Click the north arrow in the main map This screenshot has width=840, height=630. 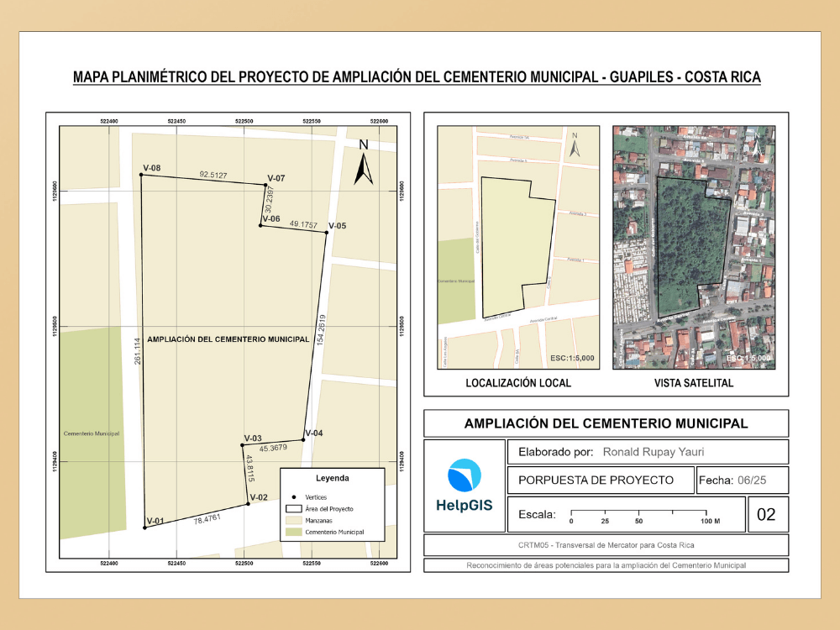[363, 162]
